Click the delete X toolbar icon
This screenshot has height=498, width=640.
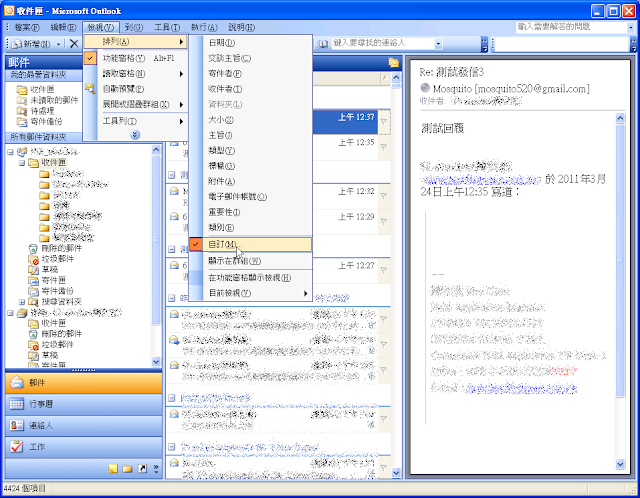[74, 44]
